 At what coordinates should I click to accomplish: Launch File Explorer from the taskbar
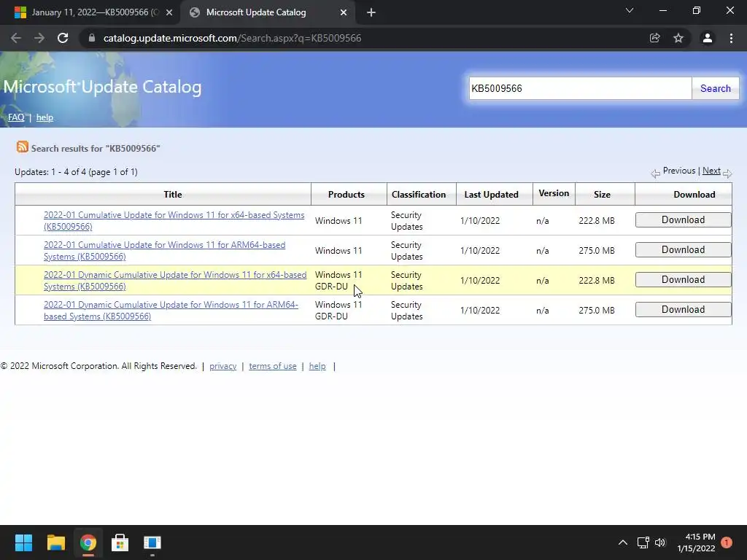pos(55,542)
